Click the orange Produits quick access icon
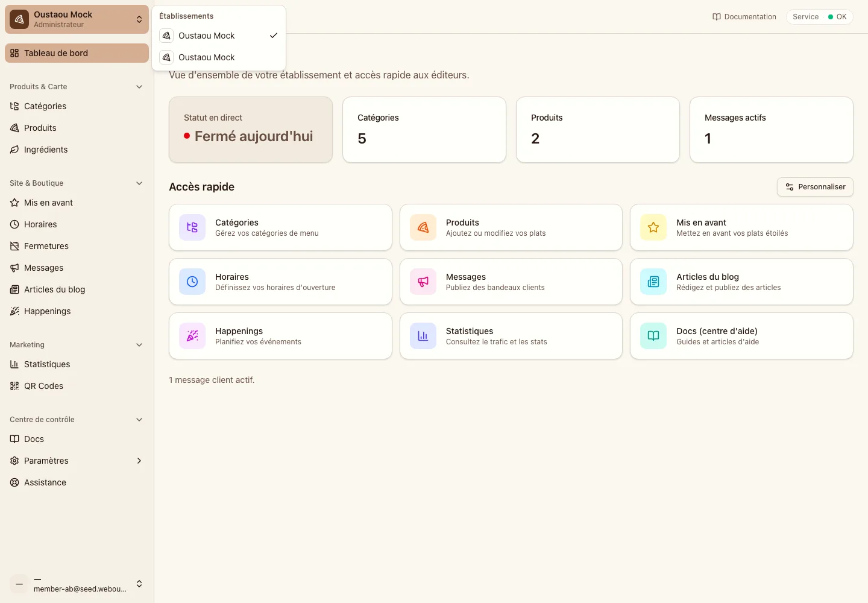The image size is (868, 603). (423, 227)
